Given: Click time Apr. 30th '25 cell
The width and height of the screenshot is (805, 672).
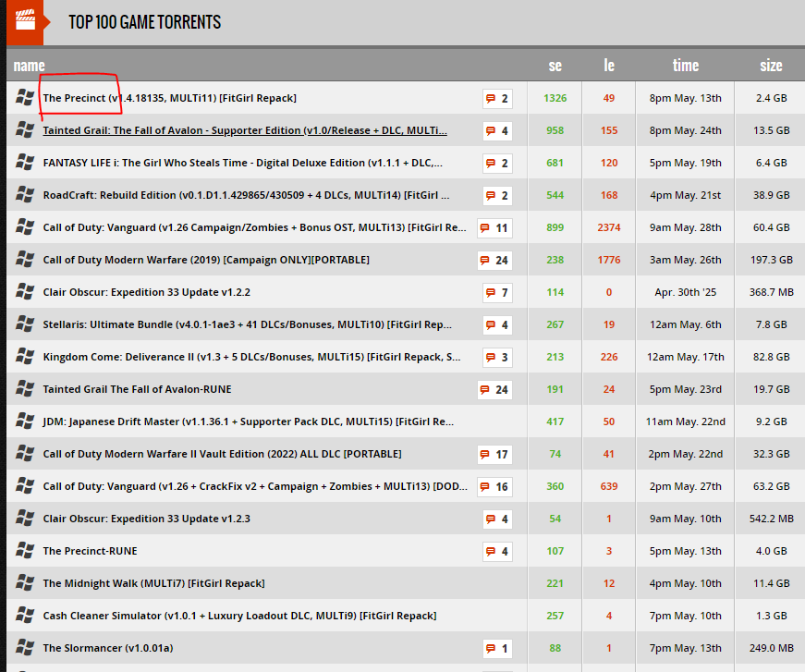Looking at the screenshot, I should tap(686, 292).
